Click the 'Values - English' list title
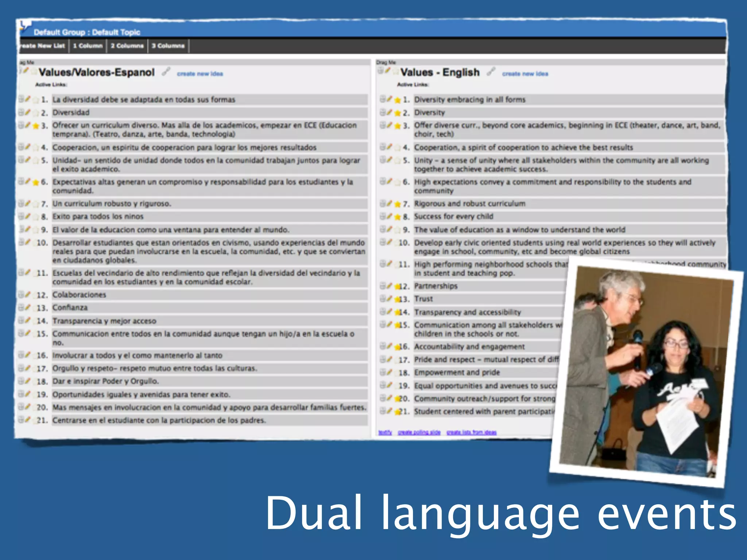The image size is (747, 560). tap(440, 72)
